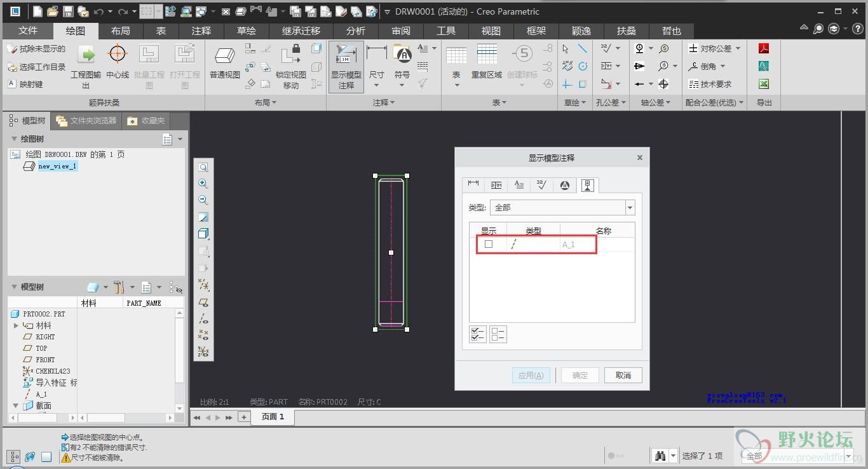Toggle datum plane display in graphics toolbar
Viewport: 868px width, 469px height.
(203, 302)
